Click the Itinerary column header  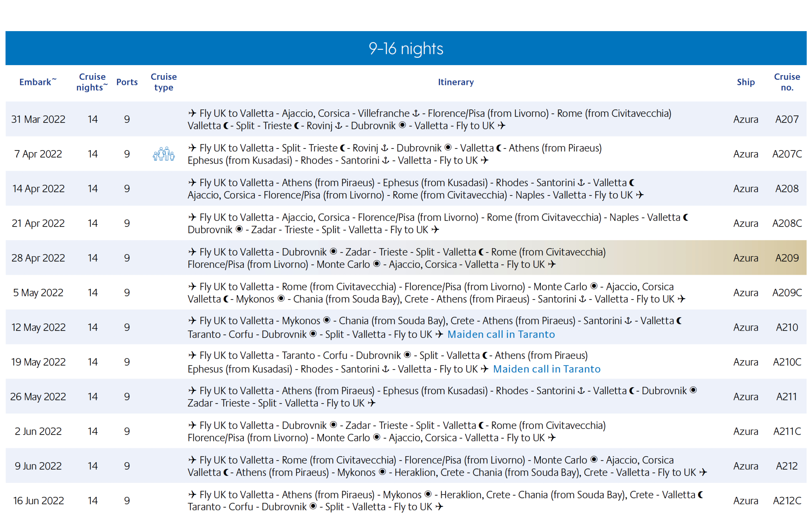pos(456,82)
